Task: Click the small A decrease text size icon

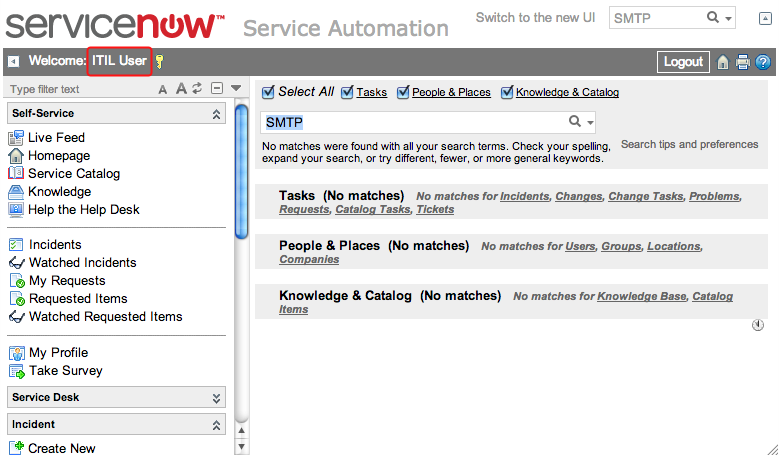Action: [162, 89]
